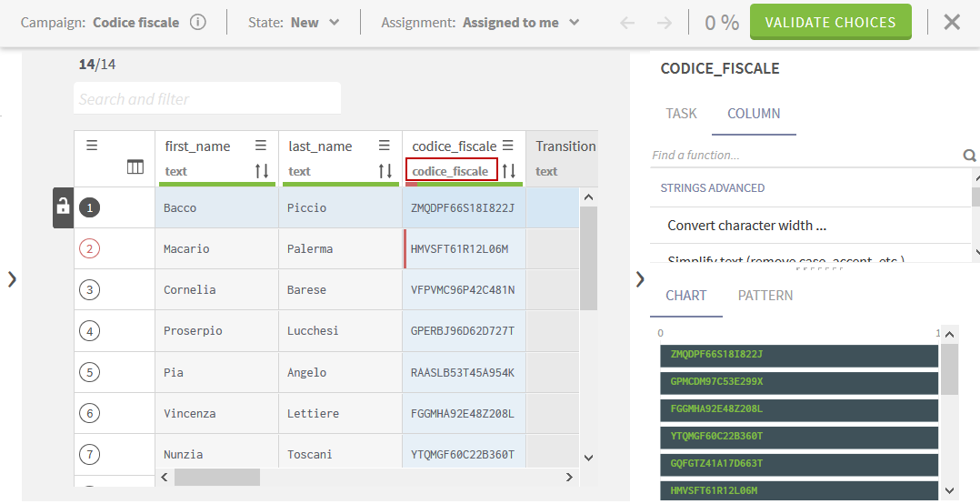Click the function search magnifier icon
The width and height of the screenshot is (980, 504).
(x=969, y=156)
